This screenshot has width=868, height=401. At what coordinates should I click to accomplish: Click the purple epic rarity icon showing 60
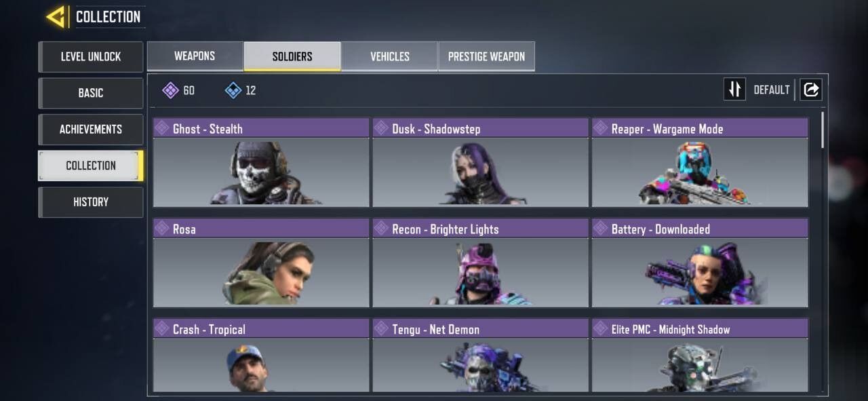tap(171, 90)
